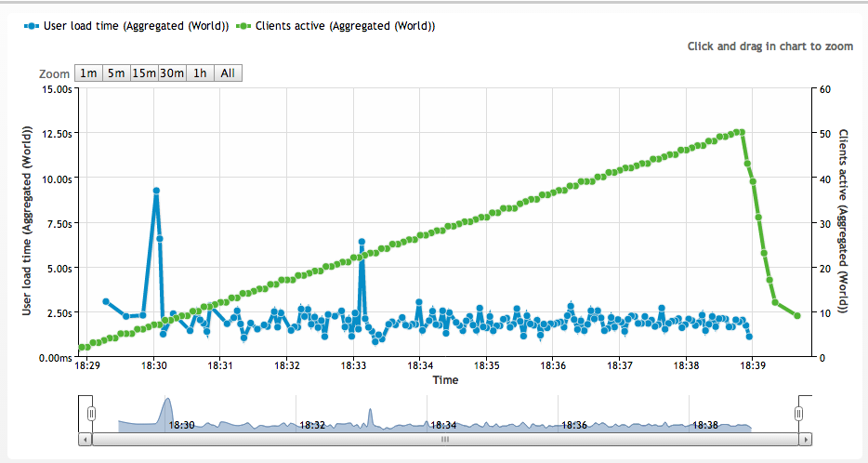This screenshot has width=868, height=463.
Task: Set zoom range to 1h
Action: (200, 73)
